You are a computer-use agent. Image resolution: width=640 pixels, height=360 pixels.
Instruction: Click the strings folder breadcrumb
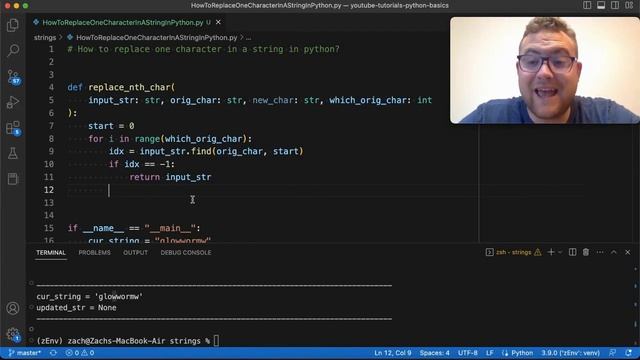coord(45,38)
